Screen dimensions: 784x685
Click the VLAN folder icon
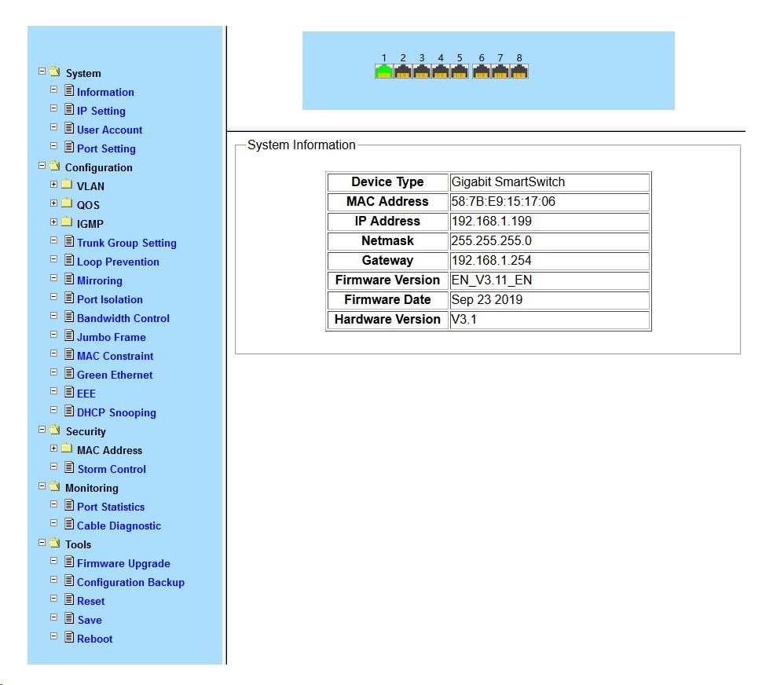click(67, 184)
